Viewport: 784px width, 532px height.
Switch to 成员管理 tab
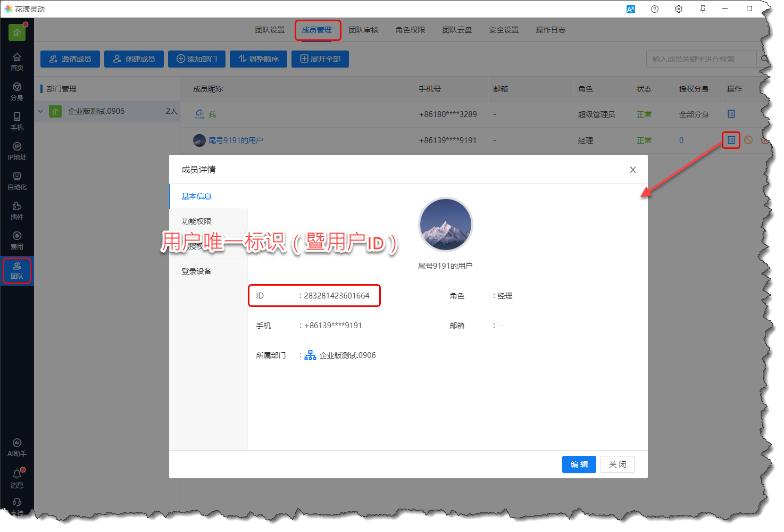[x=316, y=30]
